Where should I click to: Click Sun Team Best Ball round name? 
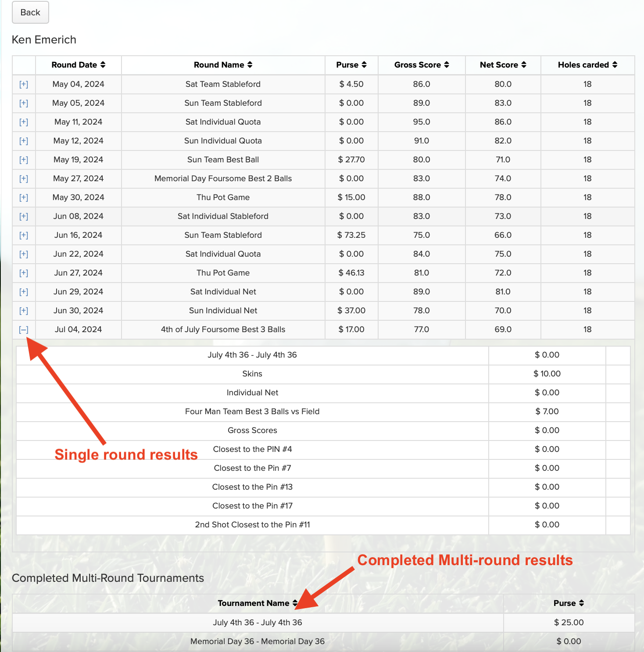pyautogui.click(x=223, y=160)
